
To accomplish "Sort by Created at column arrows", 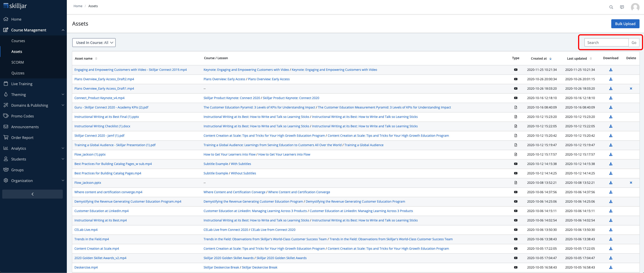I will [550, 58].
